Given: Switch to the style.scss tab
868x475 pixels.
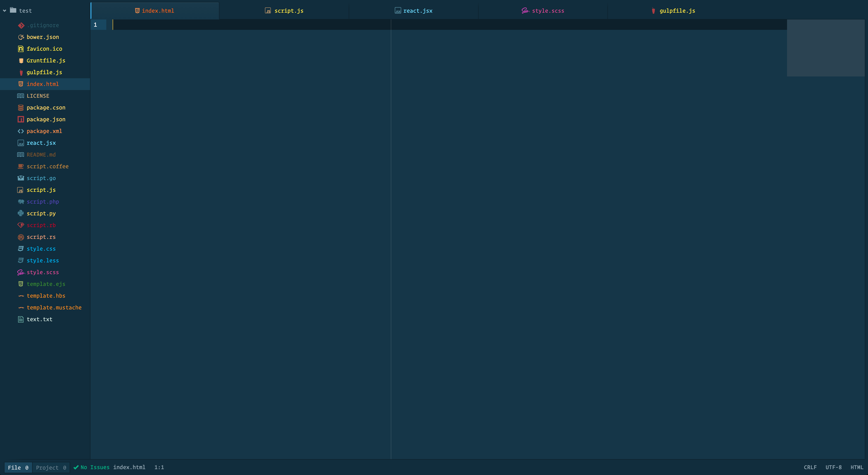Looking at the screenshot, I should 543,10.
